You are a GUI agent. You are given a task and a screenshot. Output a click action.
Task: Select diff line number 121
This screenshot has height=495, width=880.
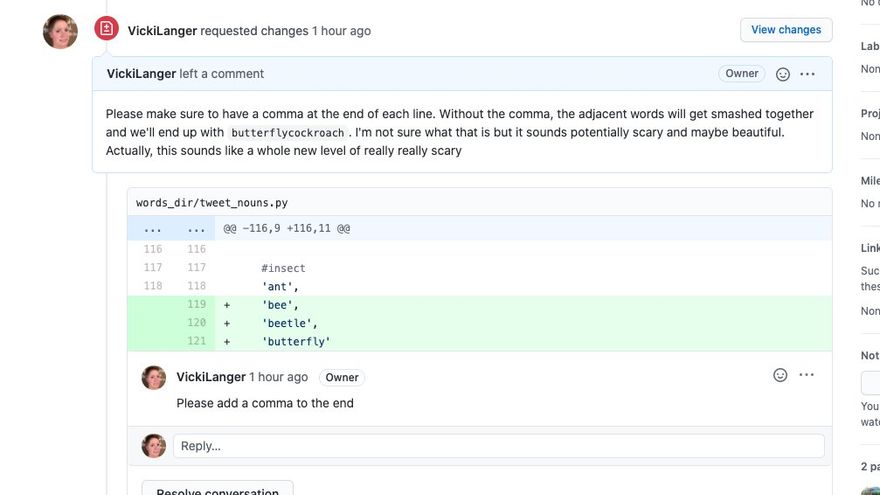(196, 341)
